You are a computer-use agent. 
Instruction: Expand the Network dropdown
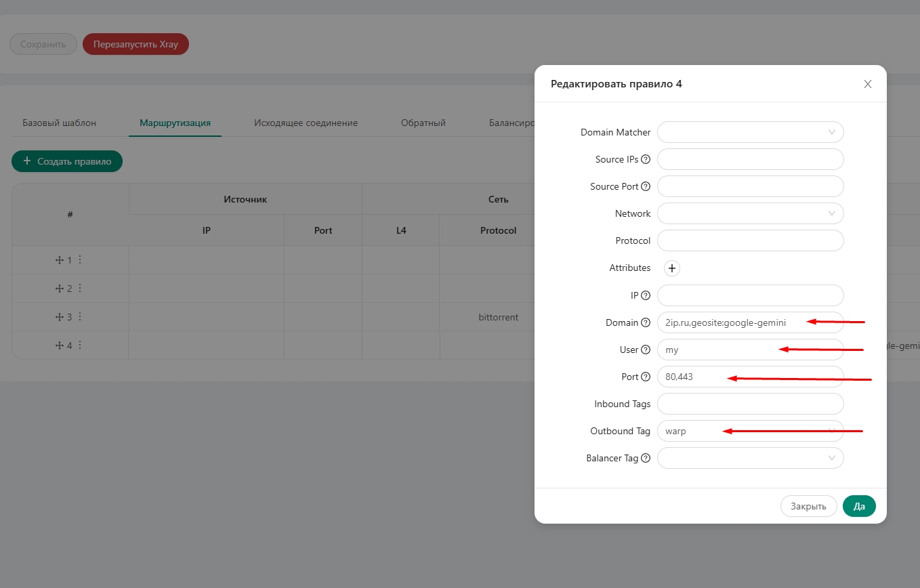pos(750,213)
